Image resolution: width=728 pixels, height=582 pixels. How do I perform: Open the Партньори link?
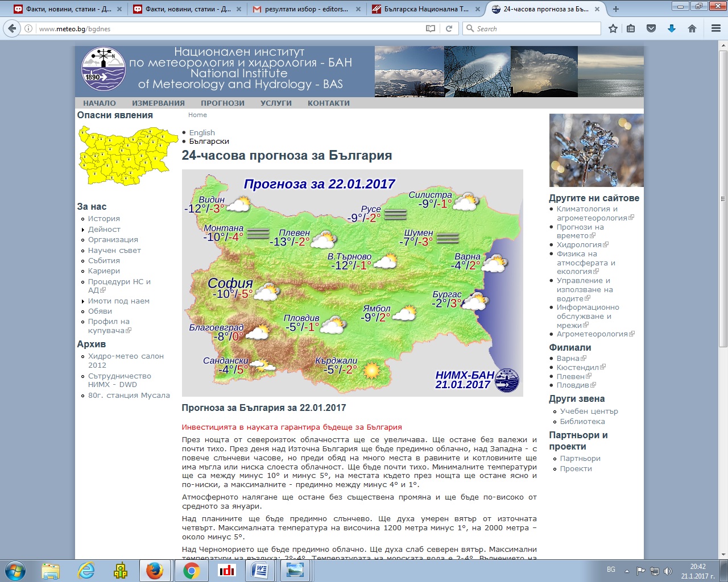click(580, 459)
